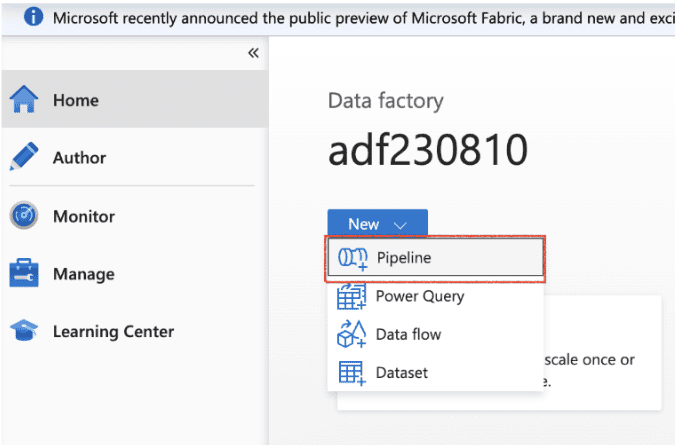Open the Author tab label in sidebar
This screenshot has width=675, height=445.
pos(79,158)
